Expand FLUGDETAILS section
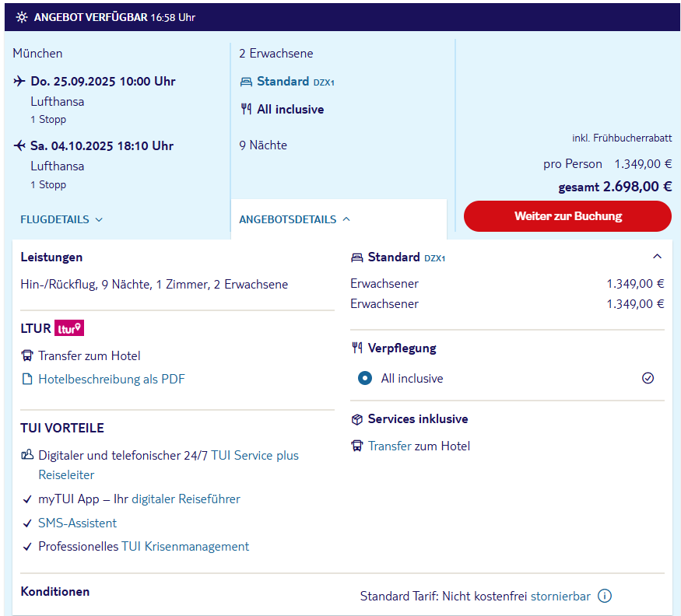This screenshot has width=681, height=616. (x=61, y=219)
